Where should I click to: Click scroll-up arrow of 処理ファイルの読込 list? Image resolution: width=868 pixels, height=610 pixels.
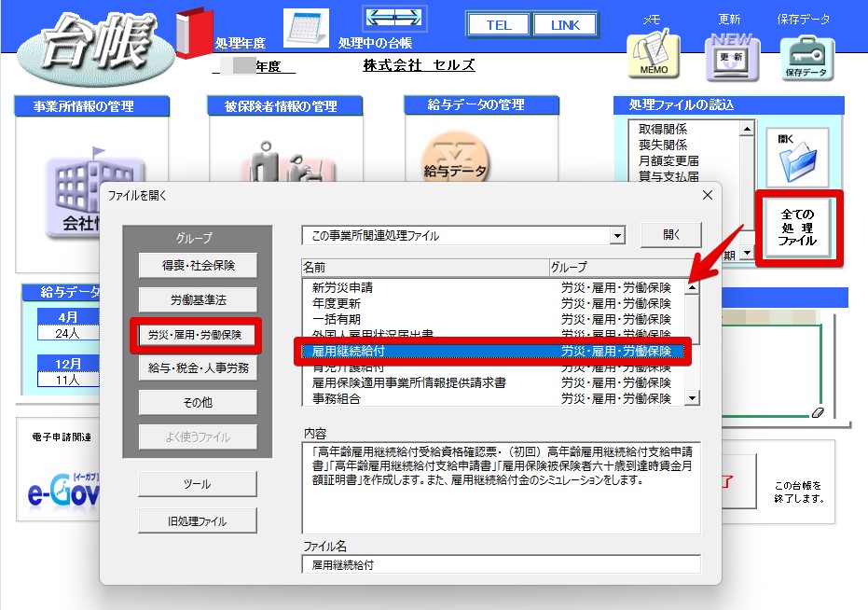tap(747, 129)
